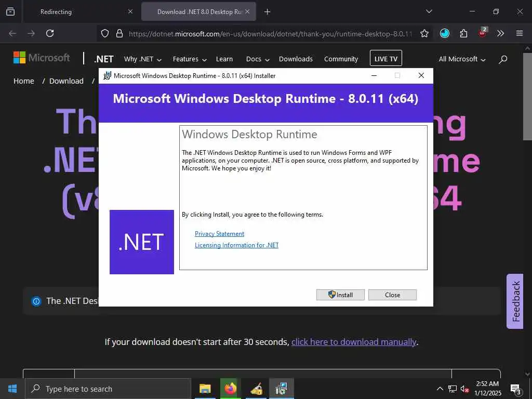Image resolution: width=532 pixels, height=399 pixels.
Task: Click the browser forward arrow
Action: pos(31,33)
